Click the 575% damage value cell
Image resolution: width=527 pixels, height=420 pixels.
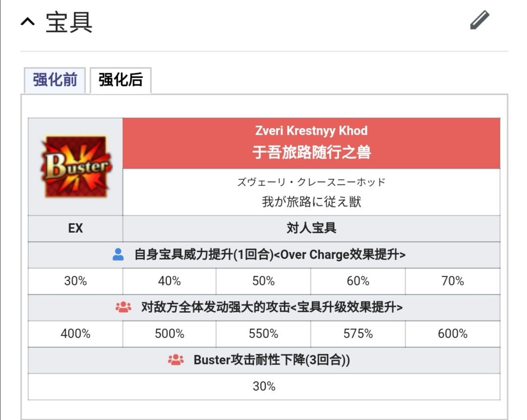click(x=358, y=334)
